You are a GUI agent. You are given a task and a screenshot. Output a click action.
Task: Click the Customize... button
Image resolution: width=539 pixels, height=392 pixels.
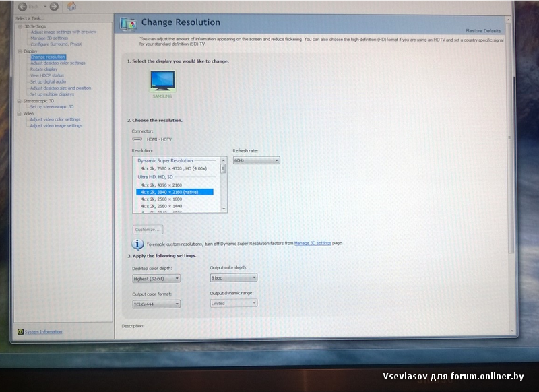[148, 230]
